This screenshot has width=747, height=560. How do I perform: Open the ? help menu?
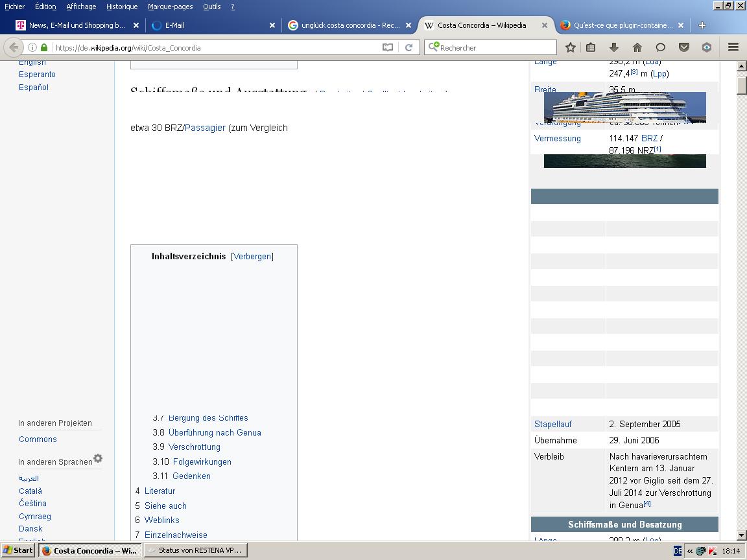tap(233, 6)
